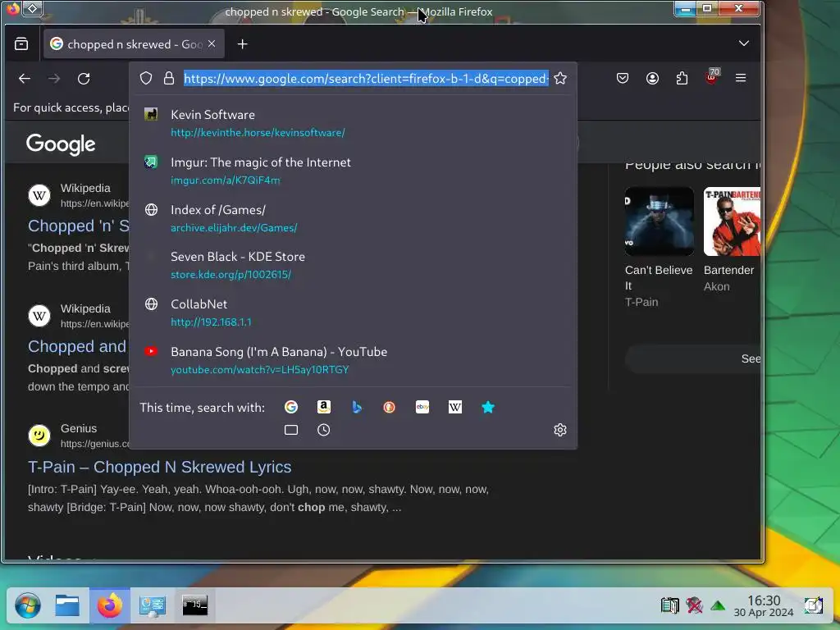Open search settings gear in dropdown

[x=560, y=430]
